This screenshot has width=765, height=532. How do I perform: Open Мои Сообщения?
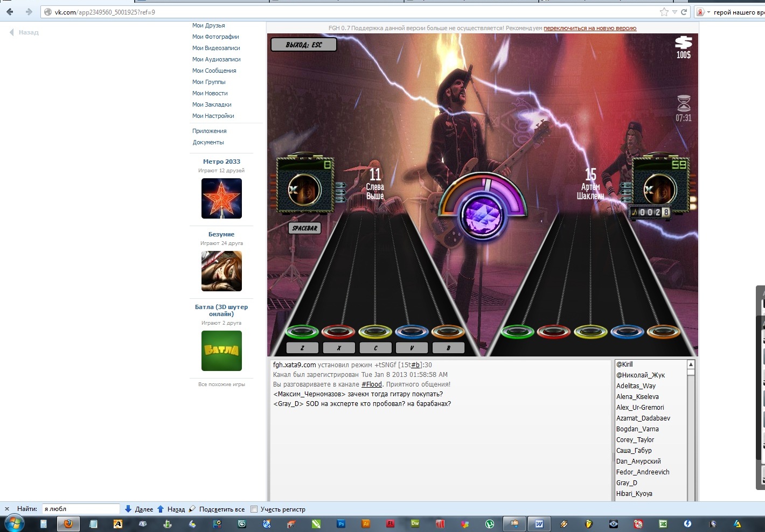tap(214, 71)
